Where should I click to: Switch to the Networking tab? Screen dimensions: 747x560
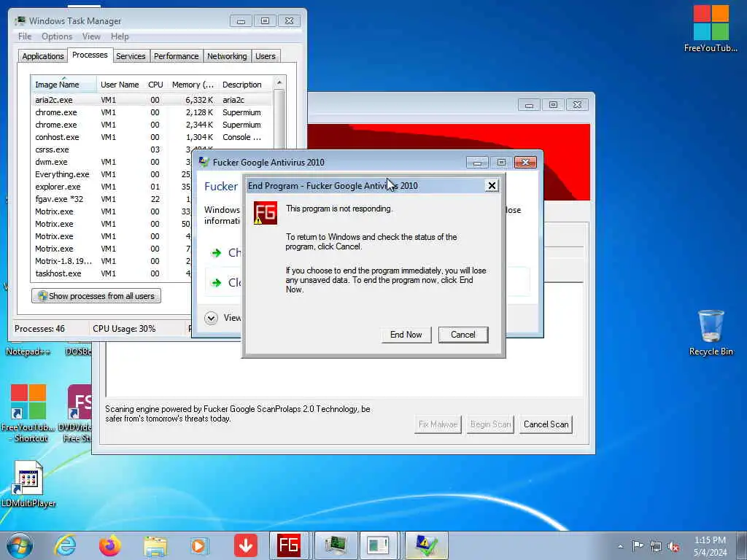coord(227,56)
